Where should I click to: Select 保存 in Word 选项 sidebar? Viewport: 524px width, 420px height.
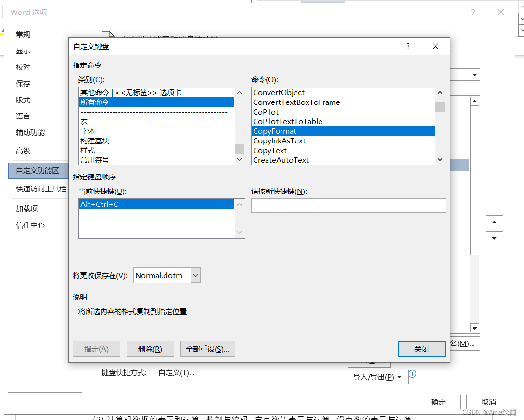(x=23, y=84)
